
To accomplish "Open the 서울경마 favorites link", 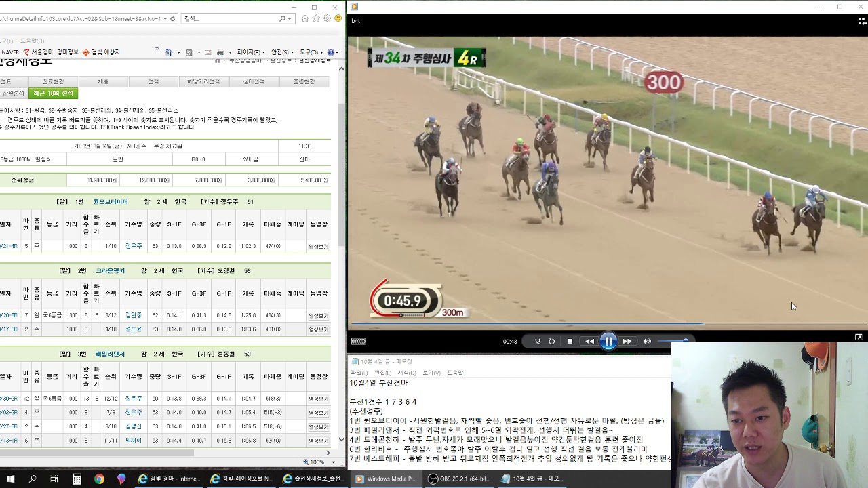I will tap(38, 52).
